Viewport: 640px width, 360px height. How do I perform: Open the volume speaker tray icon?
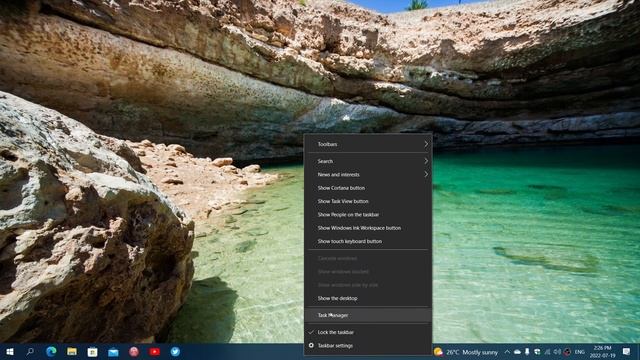(x=557, y=352)
